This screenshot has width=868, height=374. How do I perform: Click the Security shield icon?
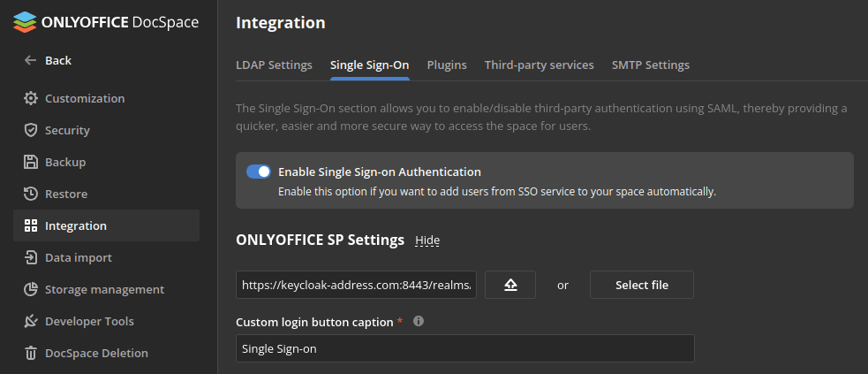(30, 130)
